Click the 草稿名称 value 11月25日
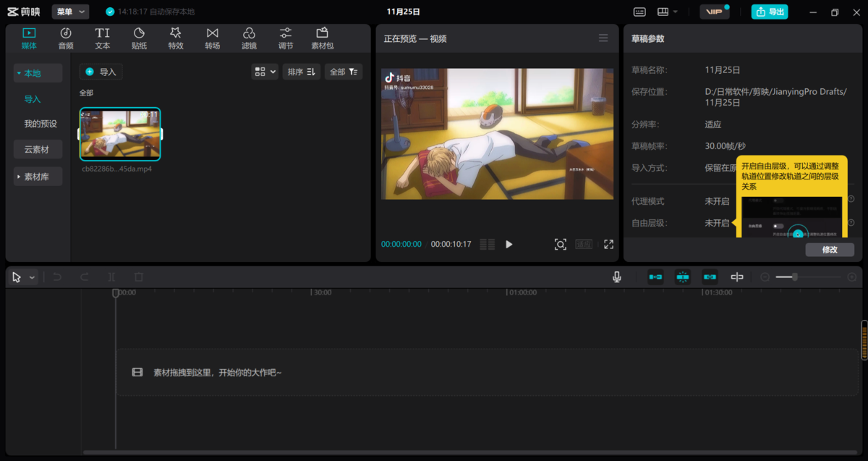This screenshot has width=868, height=461. tap(723, 70)
